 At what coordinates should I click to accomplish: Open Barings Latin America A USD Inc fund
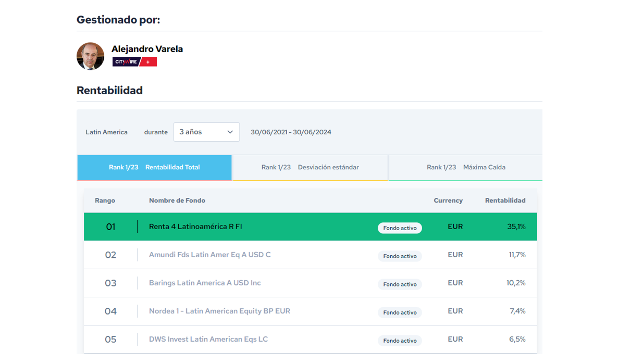pyautogui.click(x=205, y=283)
